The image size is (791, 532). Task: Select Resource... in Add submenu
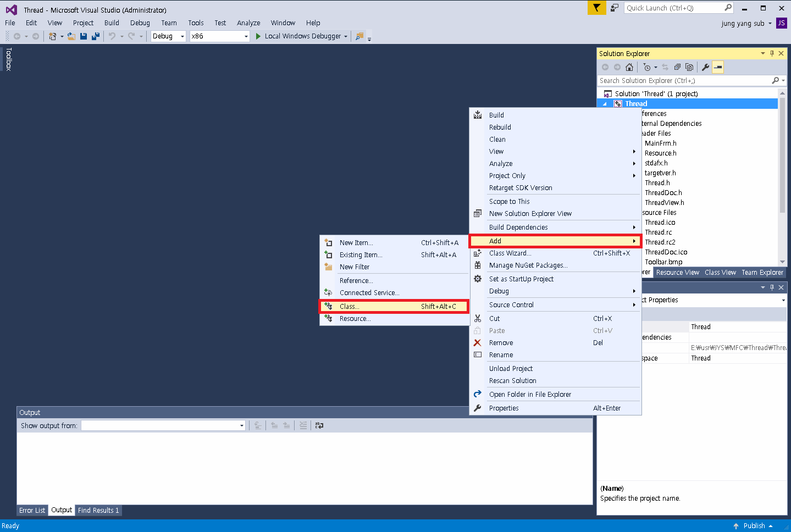coord(394,319)
